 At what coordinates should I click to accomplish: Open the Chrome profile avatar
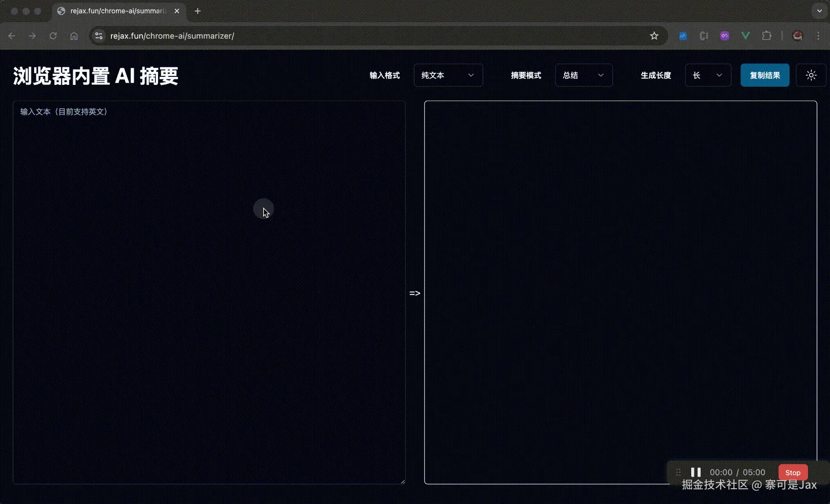797,36
